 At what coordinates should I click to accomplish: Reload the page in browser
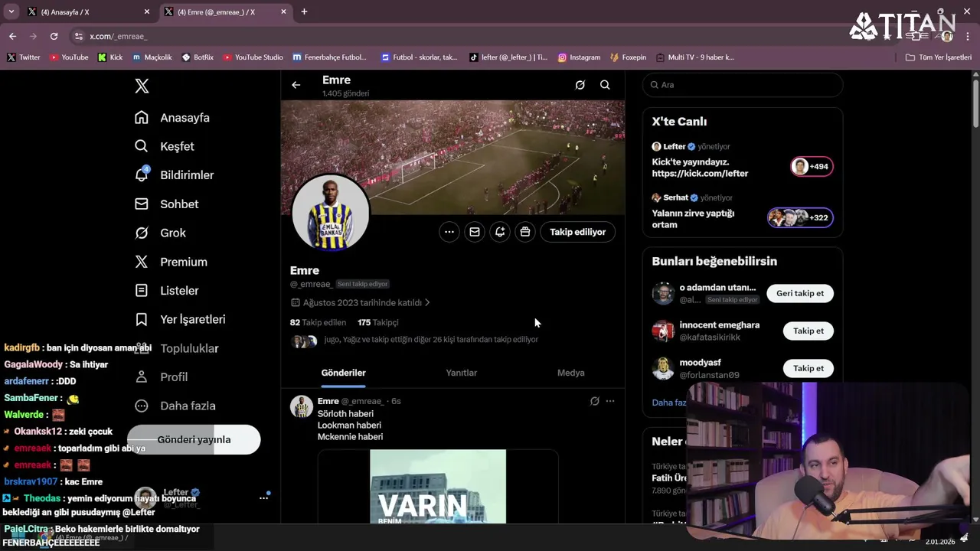tap(54, 36)
